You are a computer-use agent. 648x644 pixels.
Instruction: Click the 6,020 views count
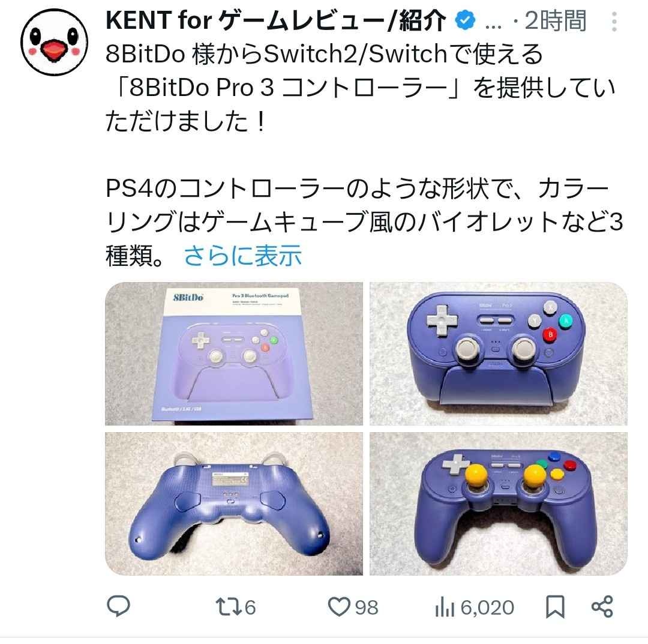pyautogui.click(x=487, y=607)
